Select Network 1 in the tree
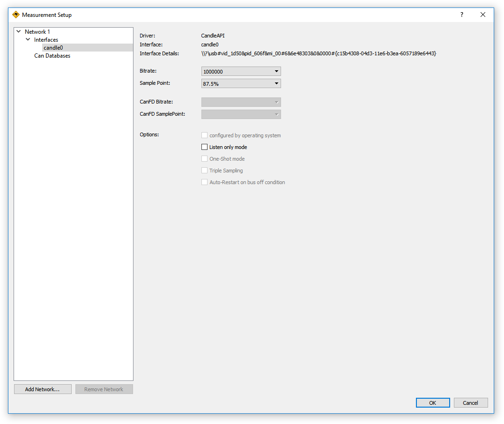The image size is (504, 424). pos(37,32)
